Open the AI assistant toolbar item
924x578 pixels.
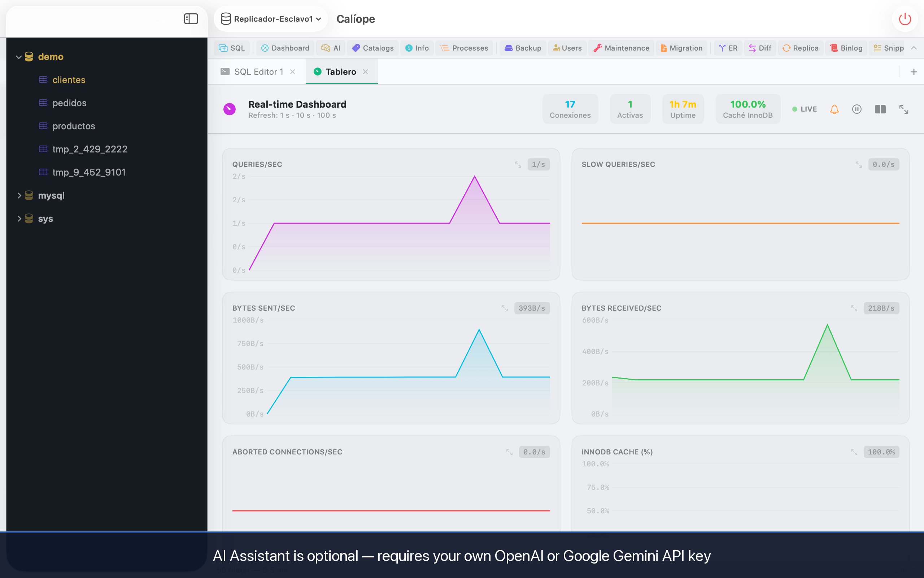[331, 48]
